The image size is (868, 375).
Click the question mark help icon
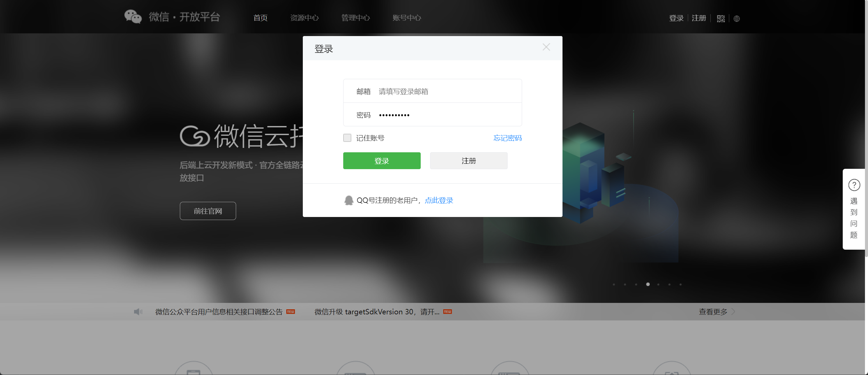tap(854, 185)
